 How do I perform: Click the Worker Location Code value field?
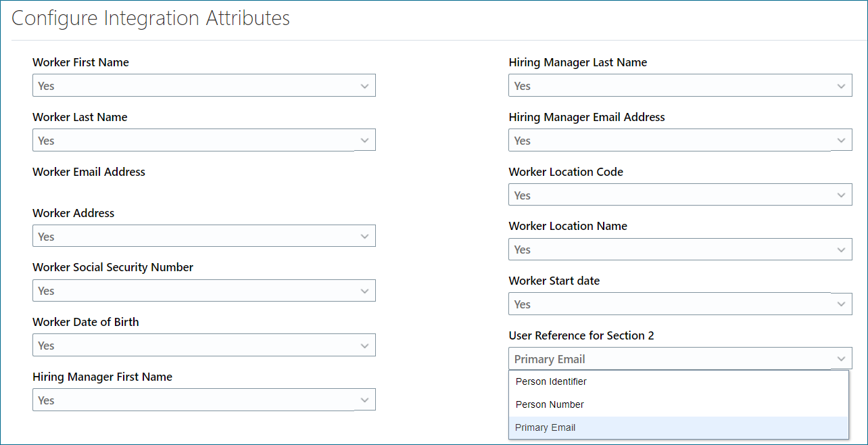click(x=669, y=195)
